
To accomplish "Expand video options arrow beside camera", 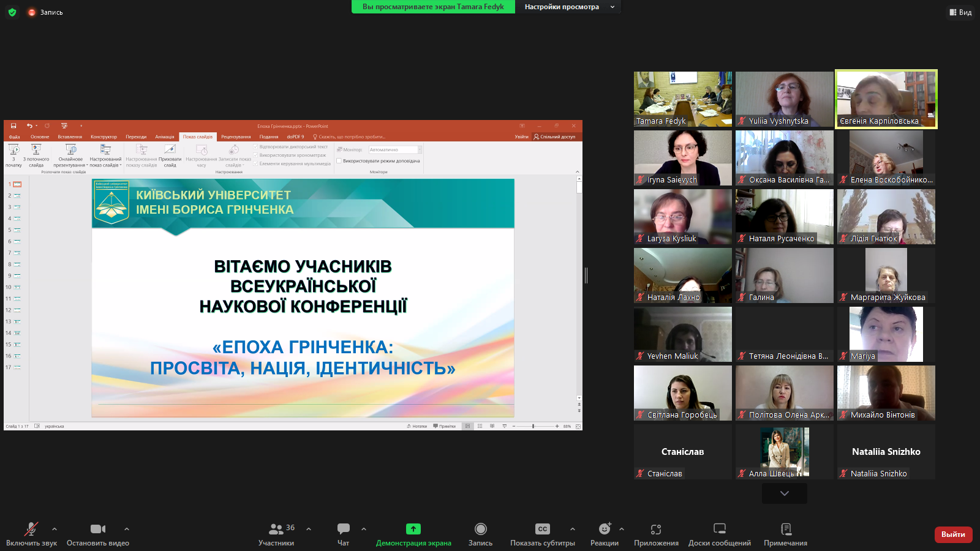I will [127, 529].
